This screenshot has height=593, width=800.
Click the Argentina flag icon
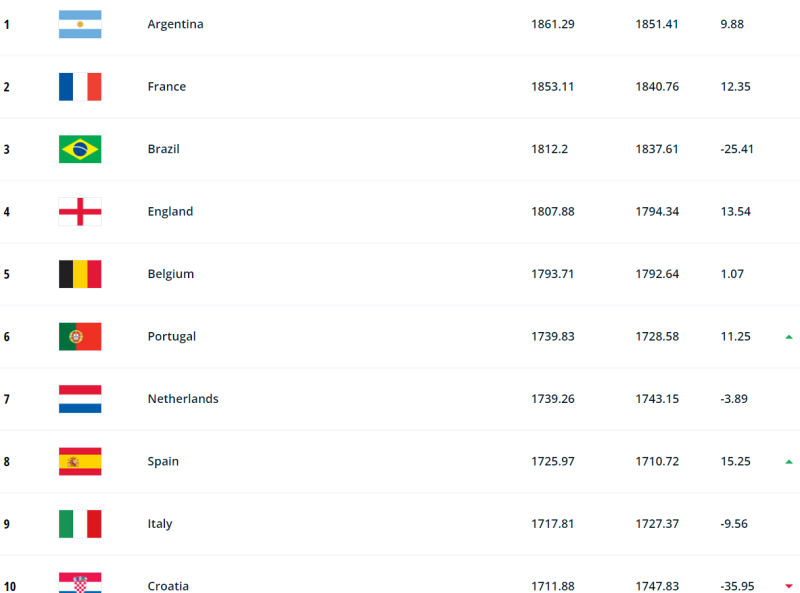point(80,24)
